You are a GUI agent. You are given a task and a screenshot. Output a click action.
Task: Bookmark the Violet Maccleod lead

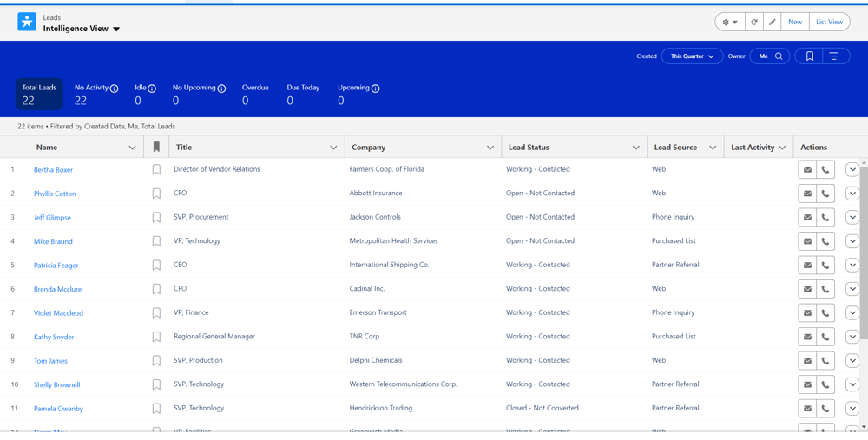(x=156, y=312)
